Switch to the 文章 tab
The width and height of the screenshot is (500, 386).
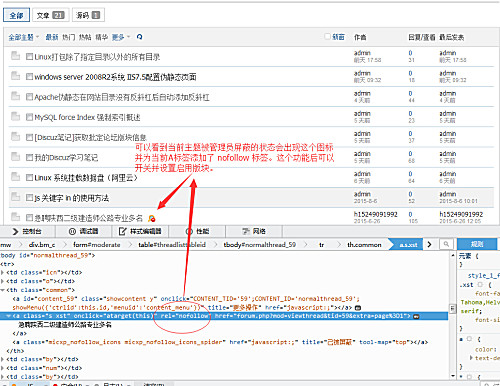pos(51,15)
